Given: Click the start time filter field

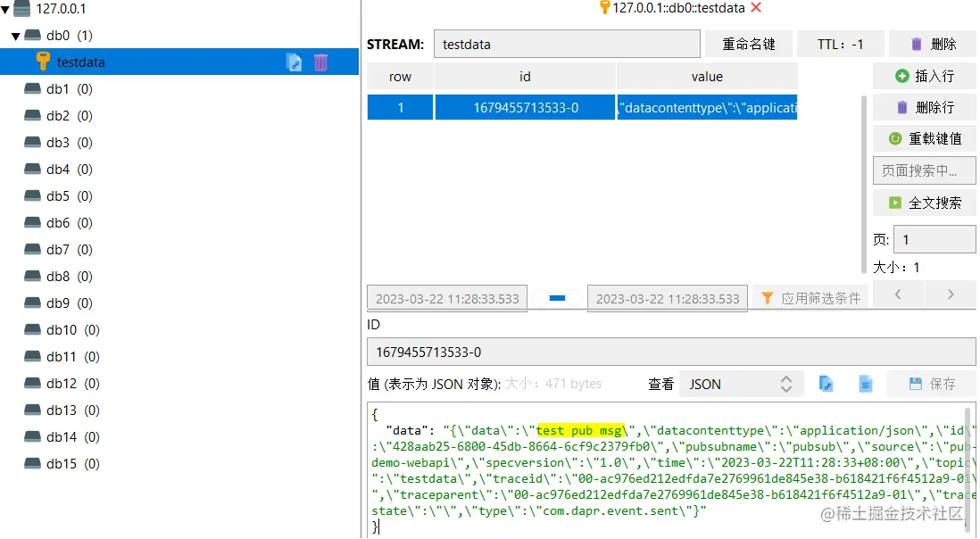Looking at the screenshot, I should (x=447, y=299).
